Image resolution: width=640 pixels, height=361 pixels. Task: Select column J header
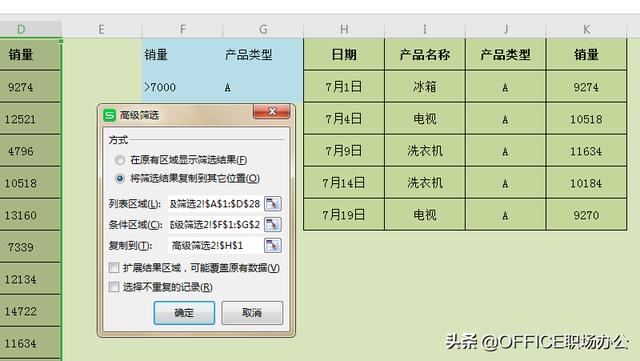(x=506, y=29)
